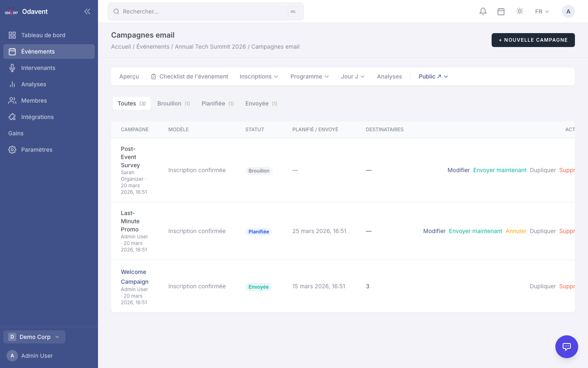Go to Accueil breadcrumb

pyautogui.click(x=121, y=47)
